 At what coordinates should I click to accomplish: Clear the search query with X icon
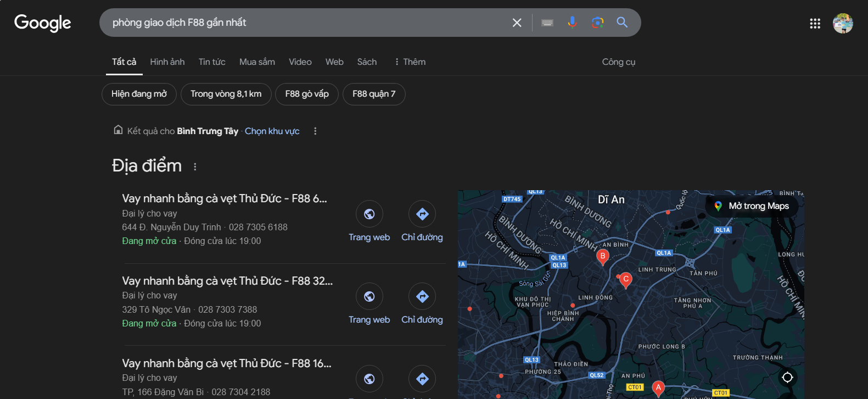point(517,23)
